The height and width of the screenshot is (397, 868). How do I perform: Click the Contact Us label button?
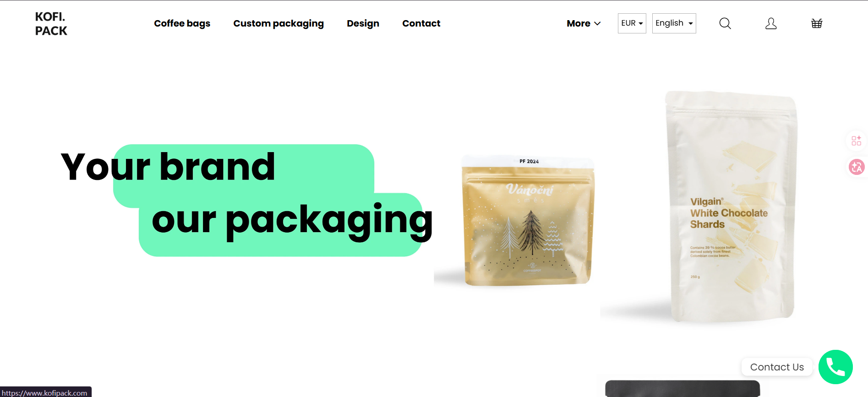777,367
